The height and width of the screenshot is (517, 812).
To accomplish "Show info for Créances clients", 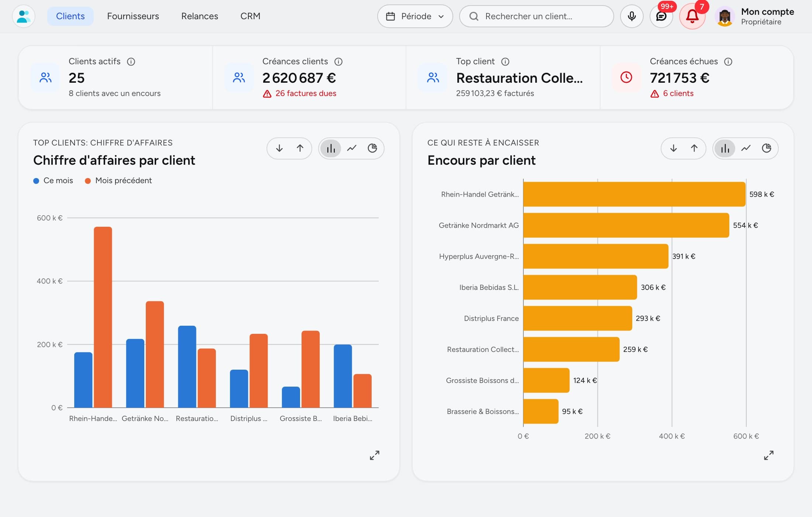I will tap(338, 62).
